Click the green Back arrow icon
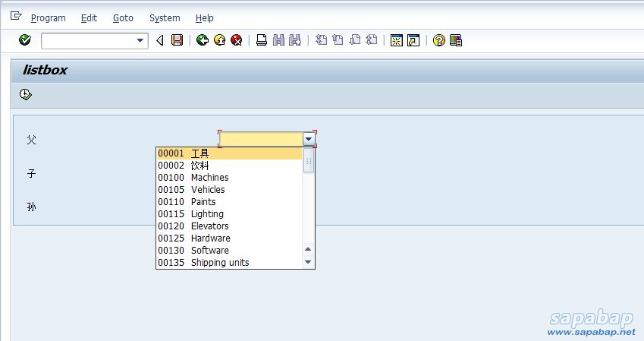Viewport: 644px width, 341px height. (x=202, y=40)
